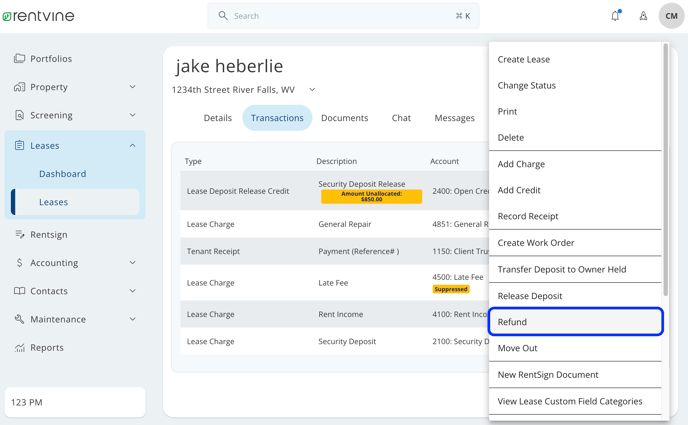This screenshot has width=688, height=425.
Task: Open the Documents tab
Action: (344, 118)
